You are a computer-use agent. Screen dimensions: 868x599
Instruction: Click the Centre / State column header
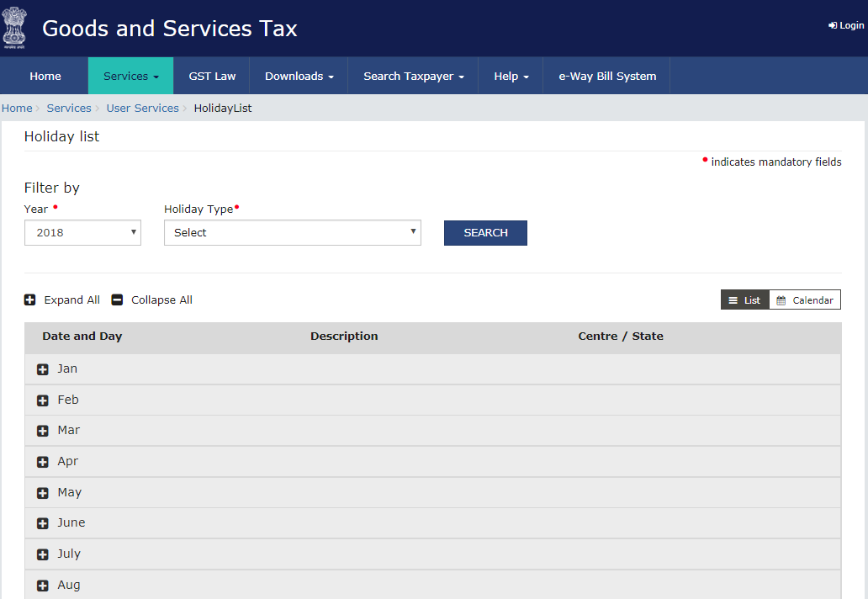[621, 336]
